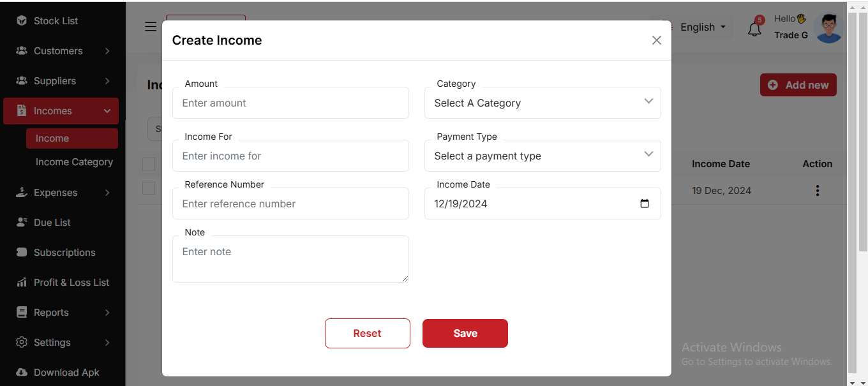Viewport: 868px width, 386px height.
Task: Click the notification bell icon
Action: pyautogui.click(x=754, y=29)
